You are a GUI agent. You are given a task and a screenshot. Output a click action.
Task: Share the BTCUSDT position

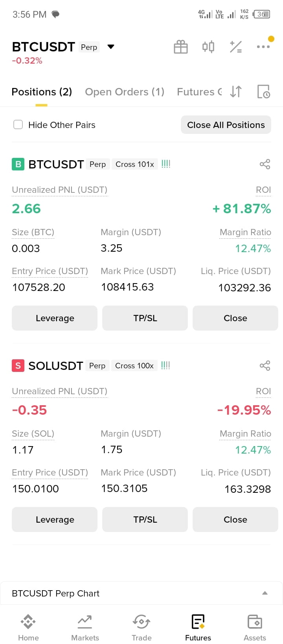[x=265, y=164]
